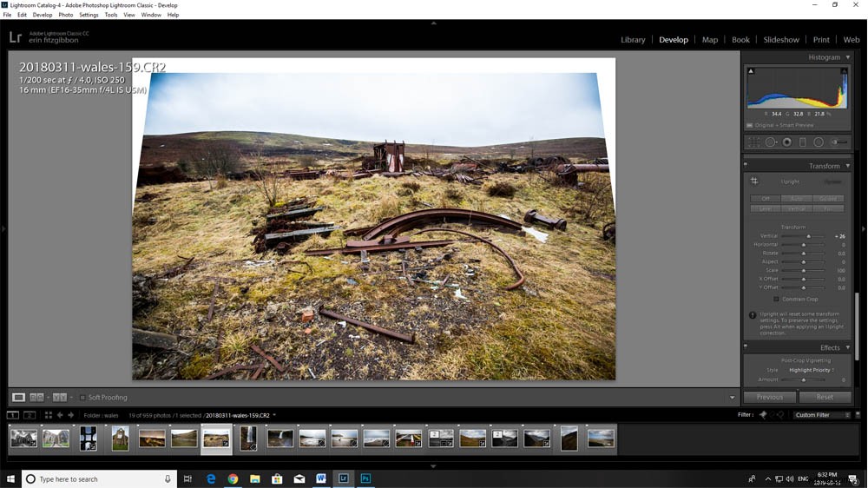Enable Soft Proofing checkbox
Viewport: 868px width, 488px height.
point(82,397)
